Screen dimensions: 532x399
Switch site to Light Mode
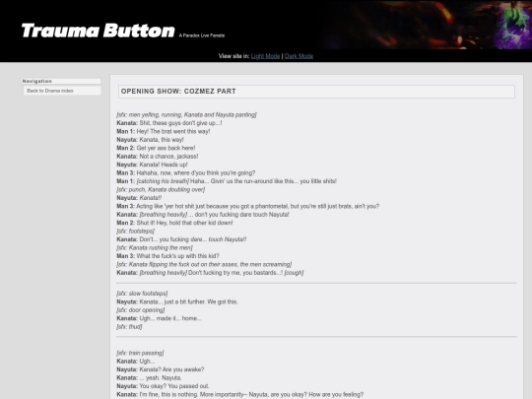pyautogui.click(x=265, y=56)
